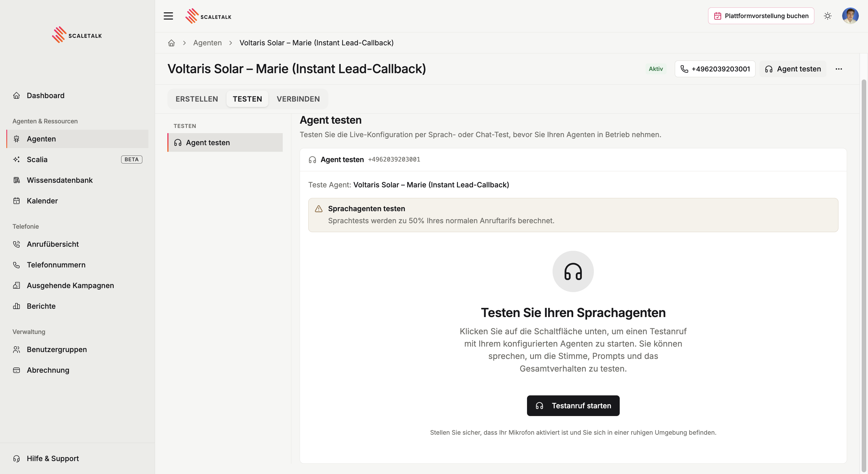The height and width of the screenshot is (474, 868).
Task: Open Wissensdatenbank in the sidebar
Action: point(77,180)
